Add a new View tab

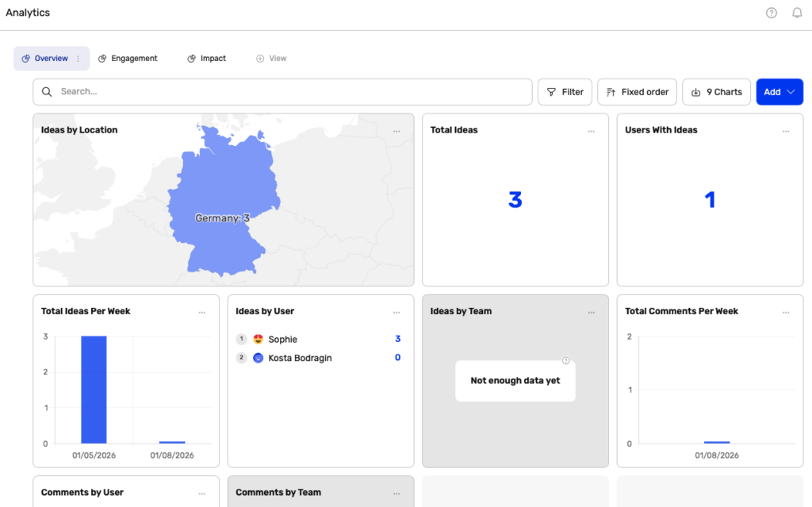coord(271,59)
